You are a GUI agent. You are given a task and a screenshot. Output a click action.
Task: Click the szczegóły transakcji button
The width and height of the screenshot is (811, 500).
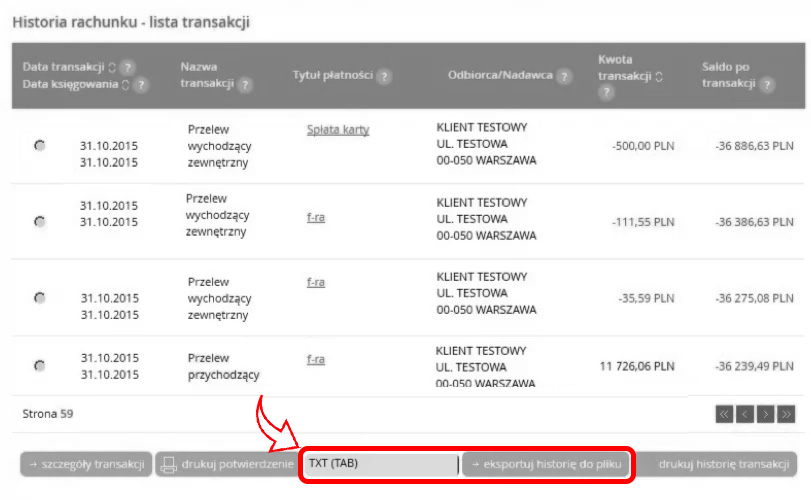point(86,464)
